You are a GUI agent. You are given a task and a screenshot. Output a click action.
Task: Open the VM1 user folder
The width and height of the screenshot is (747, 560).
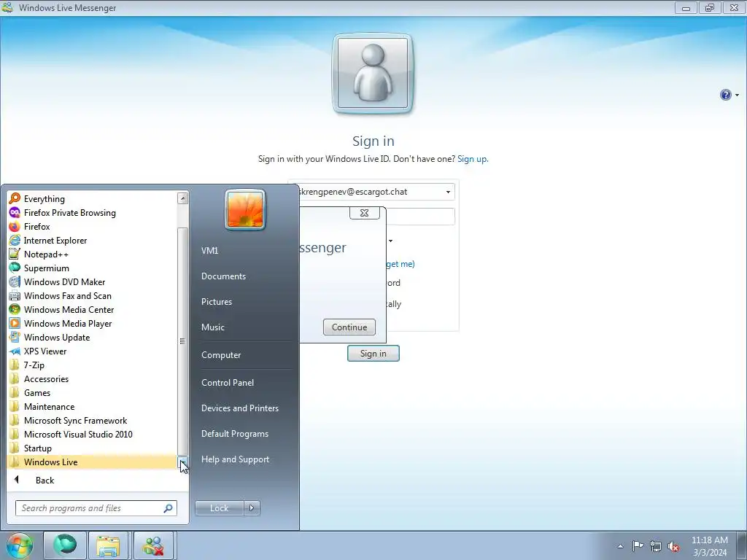point(209,251)
